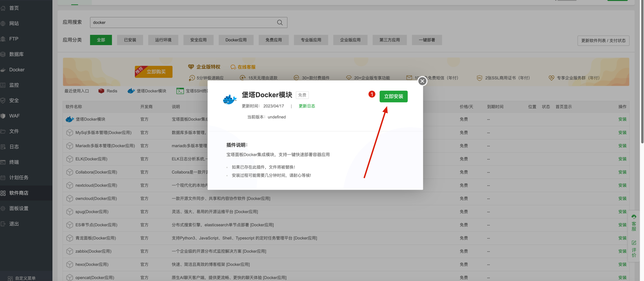The height and width of the screenshot is (281, 644).
Task: Select 安全应用 category filter
Action: pos(198,40)
